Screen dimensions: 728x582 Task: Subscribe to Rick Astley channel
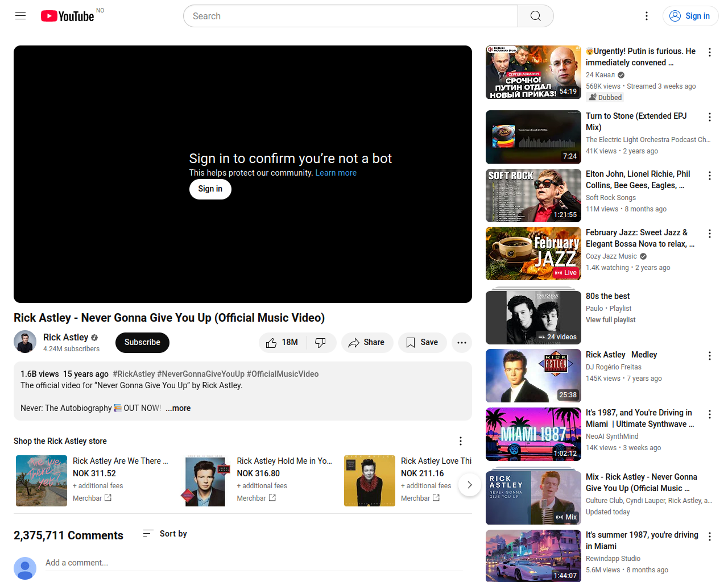(x=142, y=343)
